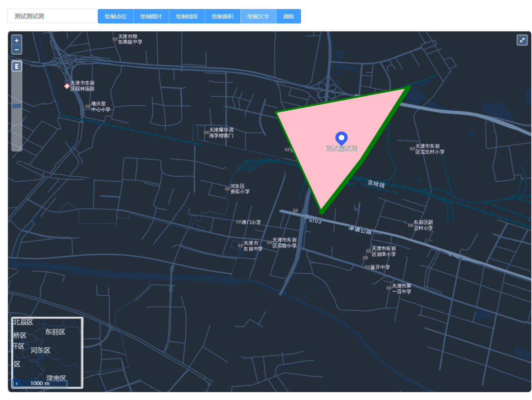Click the 天津市第一百中学 label

tap(401, 289)
